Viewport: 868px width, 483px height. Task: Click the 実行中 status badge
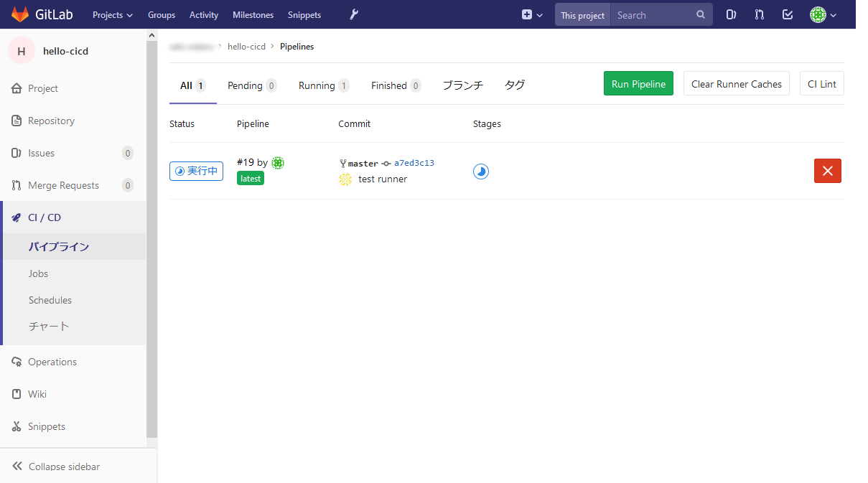click(x=196, y=171)
